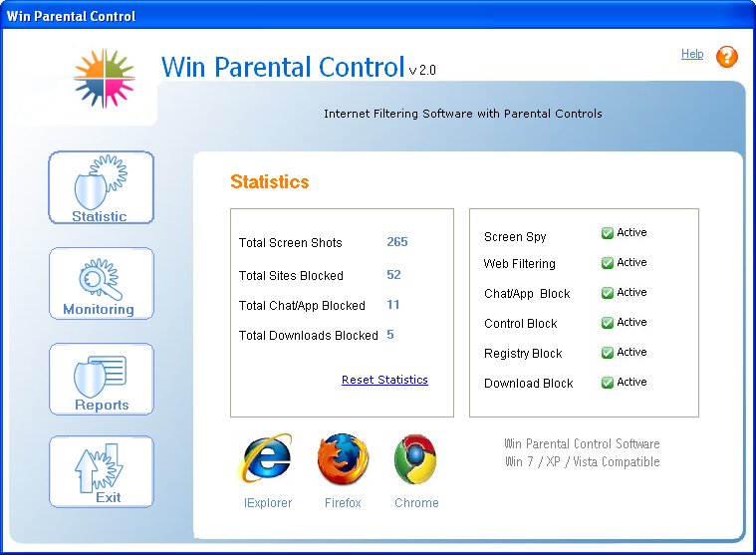Viewport: 756px width, 555px height.
Task: Toggle the Chat/App Block Active checkbox
Action: tap(608, 293)
